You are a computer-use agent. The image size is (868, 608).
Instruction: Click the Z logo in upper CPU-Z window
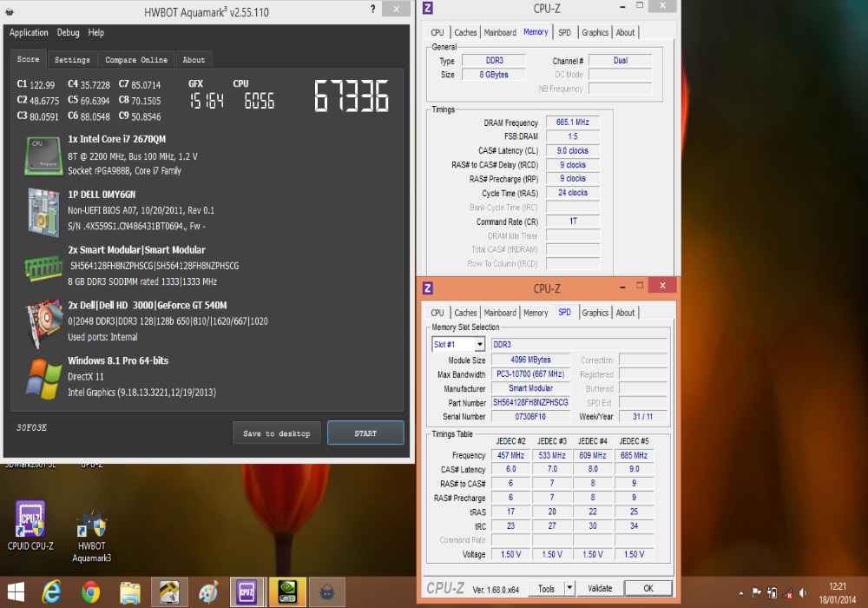pos(428,9)
